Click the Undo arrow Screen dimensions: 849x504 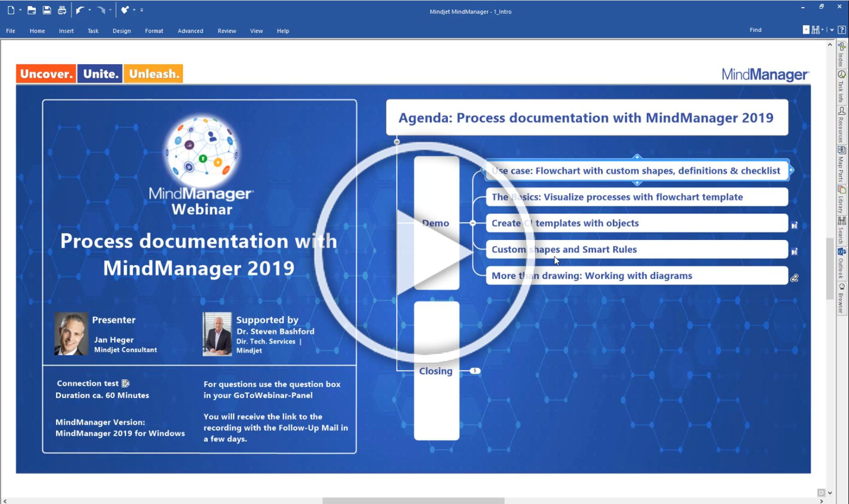click(80, 10)
